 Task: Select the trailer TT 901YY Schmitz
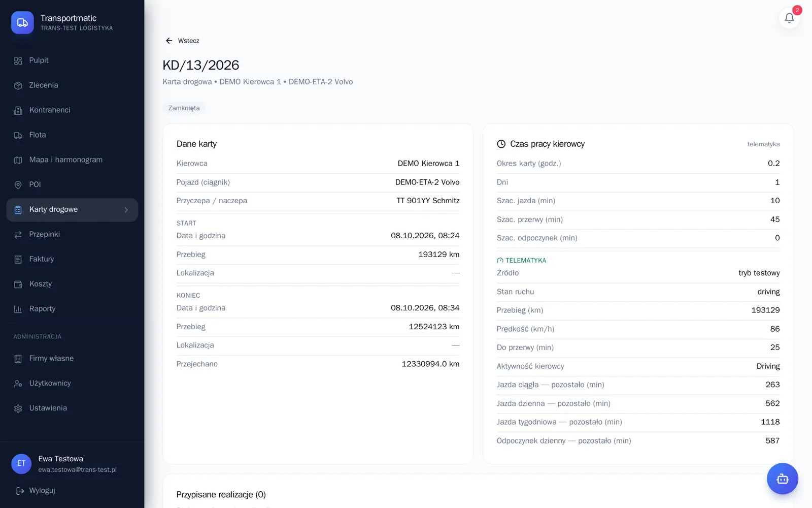428,201
